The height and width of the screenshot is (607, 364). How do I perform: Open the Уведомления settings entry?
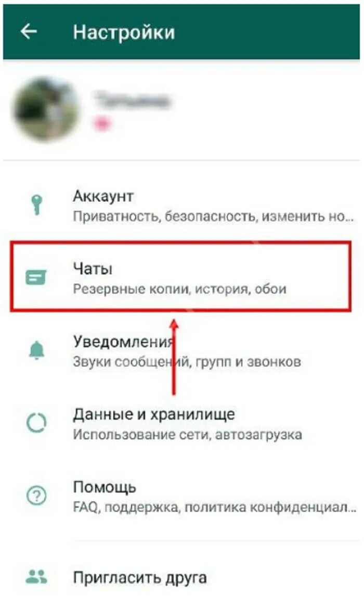[182, 351]
